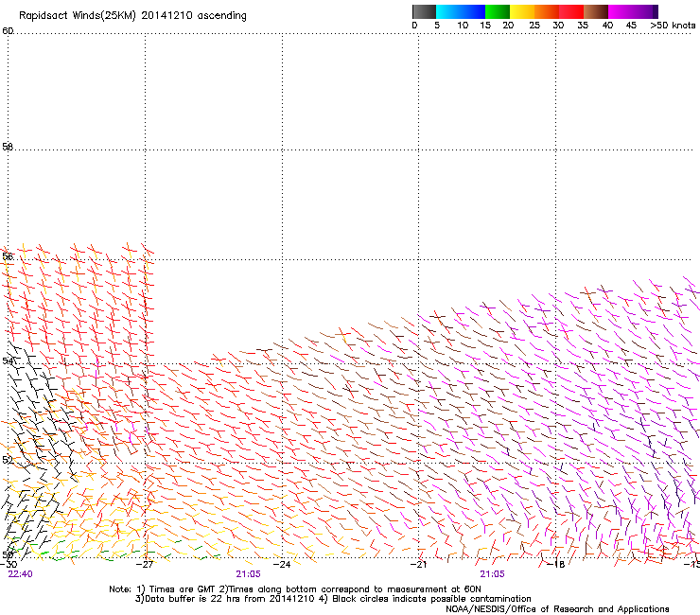Click the '-24' longitude axis label
Image resolution: width=700 pixels, height=615 pixels.
(x=282, y=564)
